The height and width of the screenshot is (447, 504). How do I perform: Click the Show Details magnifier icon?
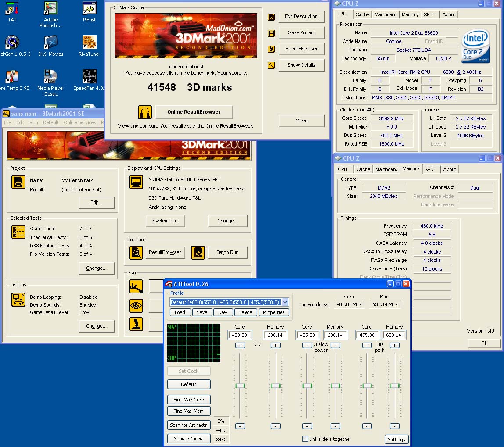271,65
